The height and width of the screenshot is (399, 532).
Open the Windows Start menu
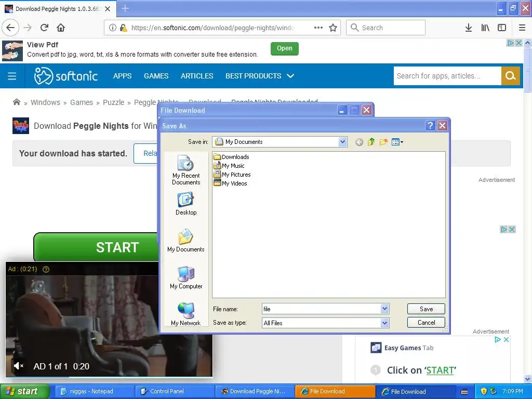click(24, 391)
